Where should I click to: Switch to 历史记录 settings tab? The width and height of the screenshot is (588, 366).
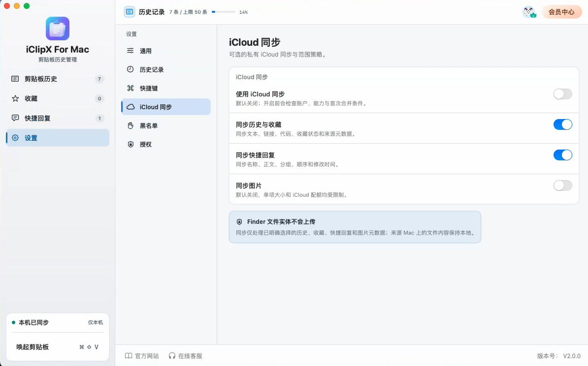(166, 69)
